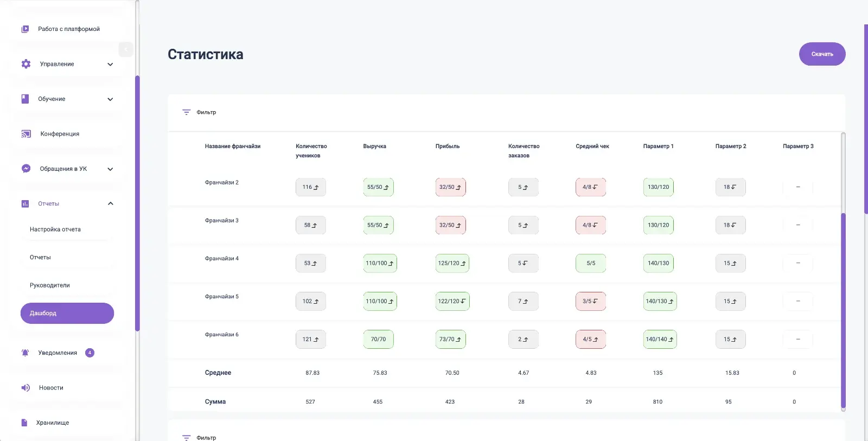Open the Руководители submenu item

[50, 285]
